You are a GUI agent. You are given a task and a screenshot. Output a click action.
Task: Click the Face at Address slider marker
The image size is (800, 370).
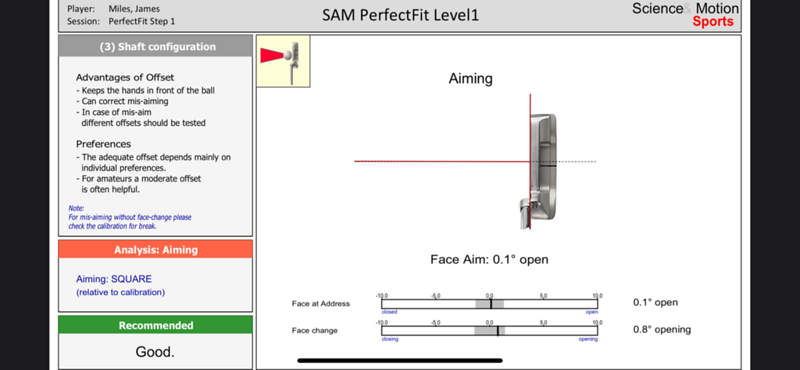pyautogui.click(x=491, y=304)
